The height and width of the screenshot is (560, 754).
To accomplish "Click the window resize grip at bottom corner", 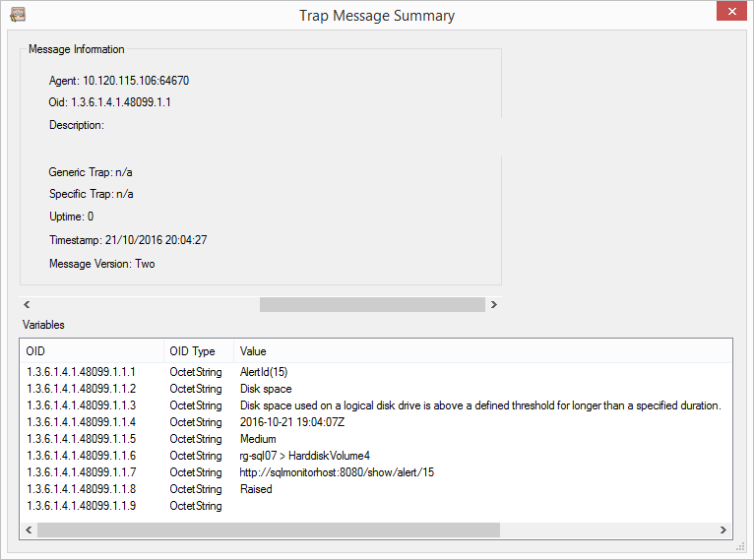I will coord(740,547).
